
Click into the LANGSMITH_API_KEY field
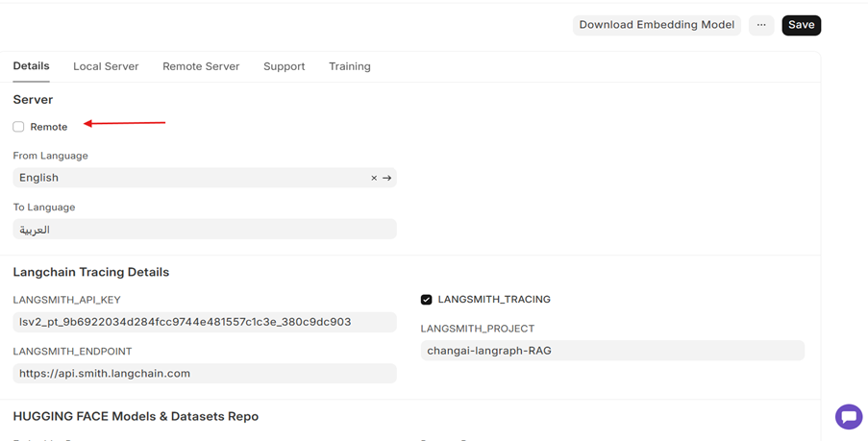coord(204,322)
